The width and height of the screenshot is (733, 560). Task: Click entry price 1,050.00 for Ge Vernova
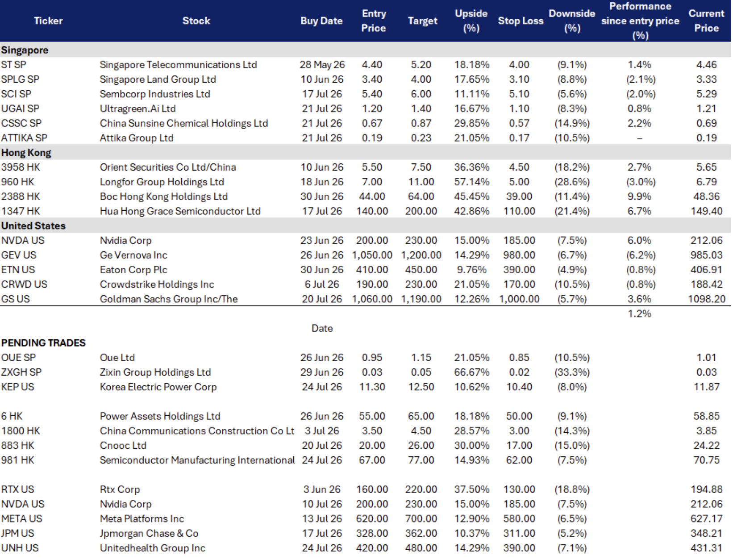click(x=372, y=255)
